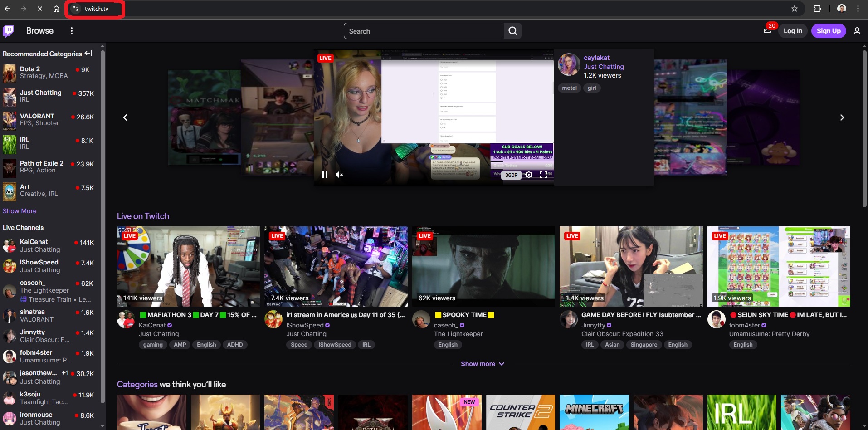This screenshot has width=868, height=430.
Task: Click the 360P quality label on player
Action: click(511, 175)
